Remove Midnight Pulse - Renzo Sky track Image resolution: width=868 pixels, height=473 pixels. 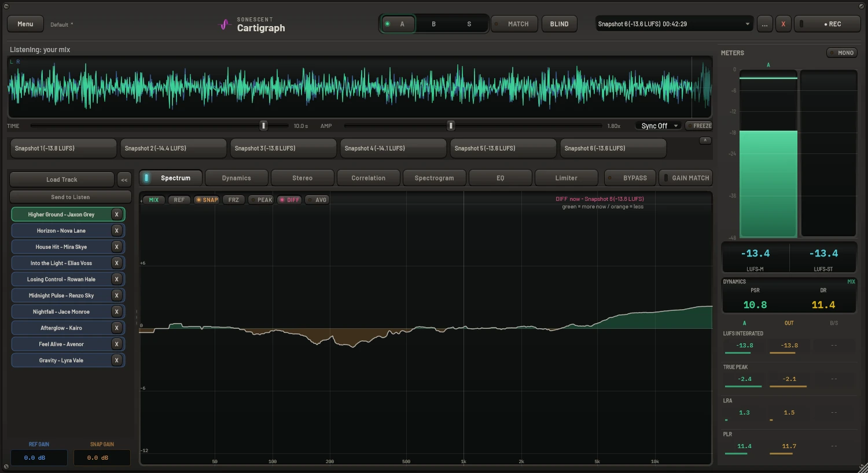point(117,295)
